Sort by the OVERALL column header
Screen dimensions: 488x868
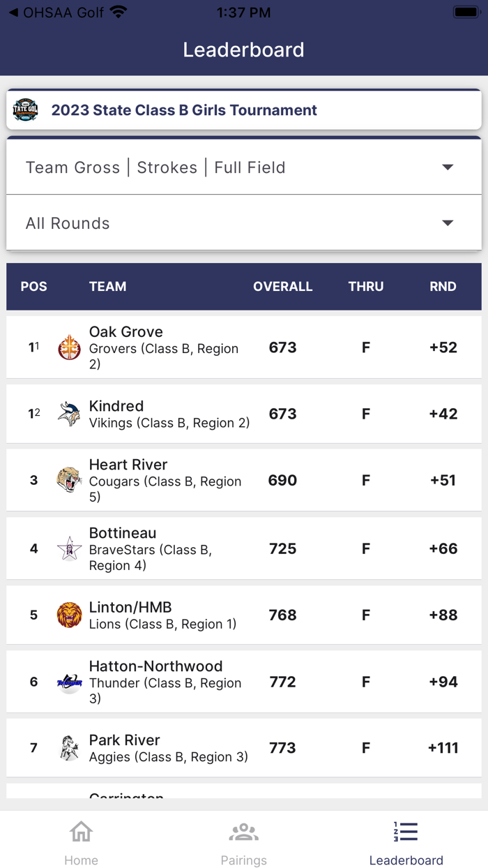(283, 287)
